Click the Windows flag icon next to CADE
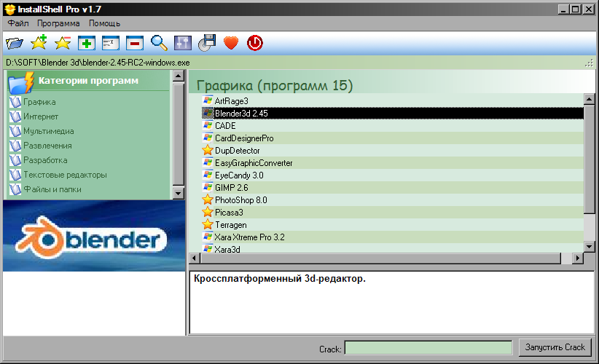The image size is (599, 364). click(x=208, y=125)
